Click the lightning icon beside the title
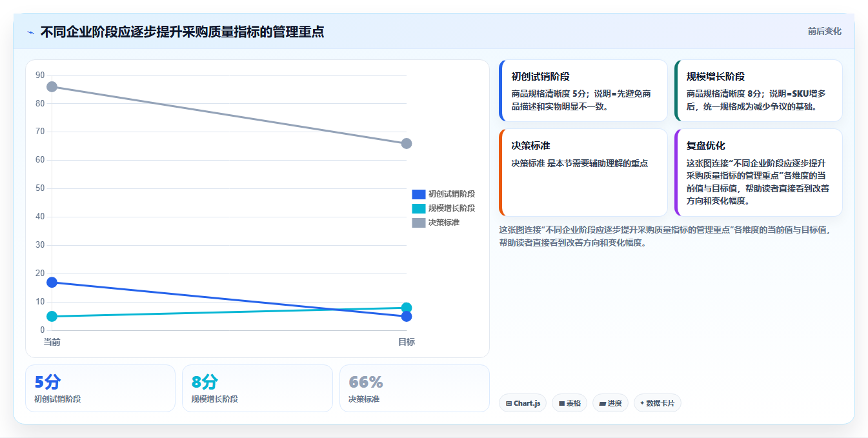 30,32
